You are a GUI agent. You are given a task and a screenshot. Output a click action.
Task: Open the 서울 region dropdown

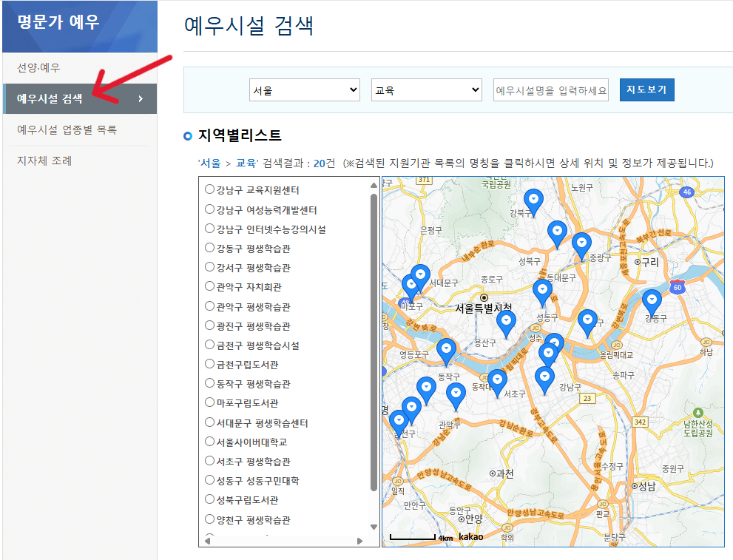click(305, 90)
